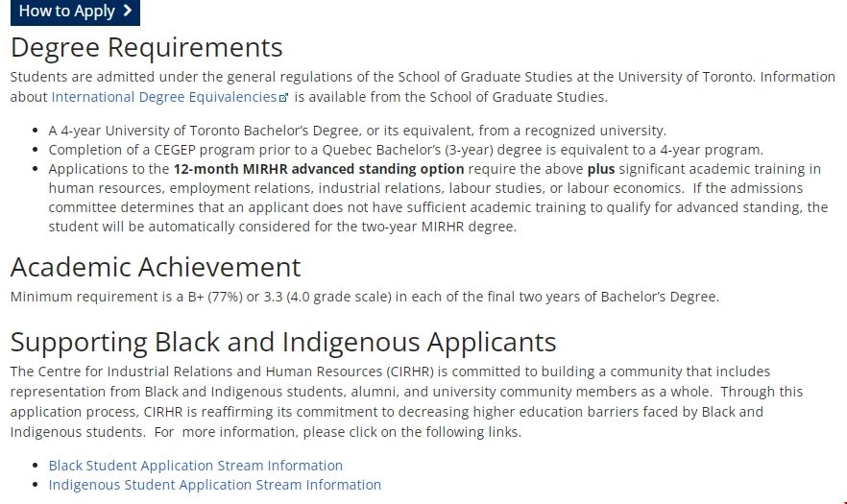Click the Minimum requirement B+ sentence

coord(364,297)
